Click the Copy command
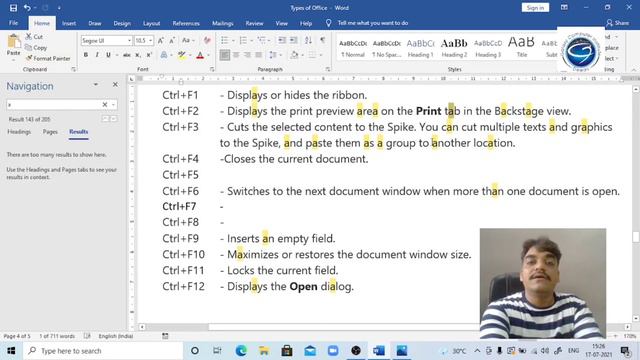640x360 pixels. [x=36, y=48]
